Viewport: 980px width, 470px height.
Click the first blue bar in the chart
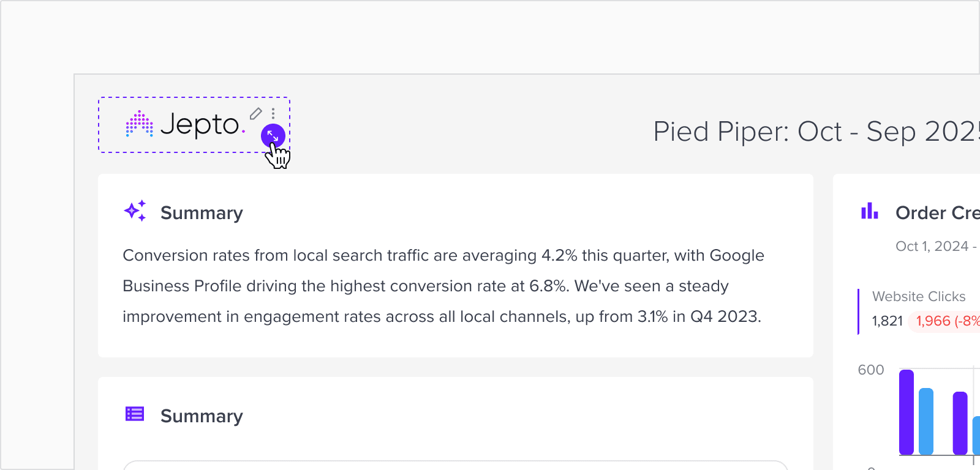pyautogui.click(x=926, y=421)
